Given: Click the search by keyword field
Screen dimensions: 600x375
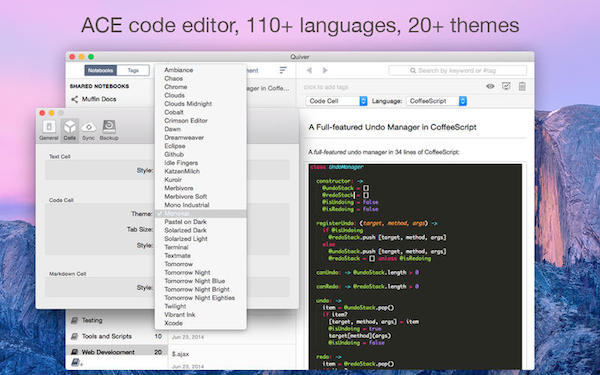Looking at the screenshot, I should [x=457, y=70].
